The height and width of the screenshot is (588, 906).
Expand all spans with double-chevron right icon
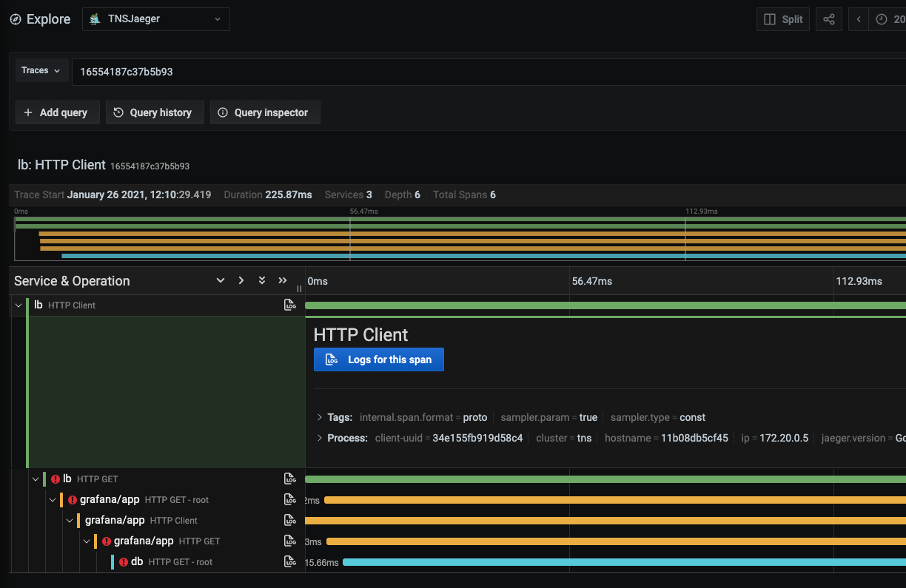[282, 280]
